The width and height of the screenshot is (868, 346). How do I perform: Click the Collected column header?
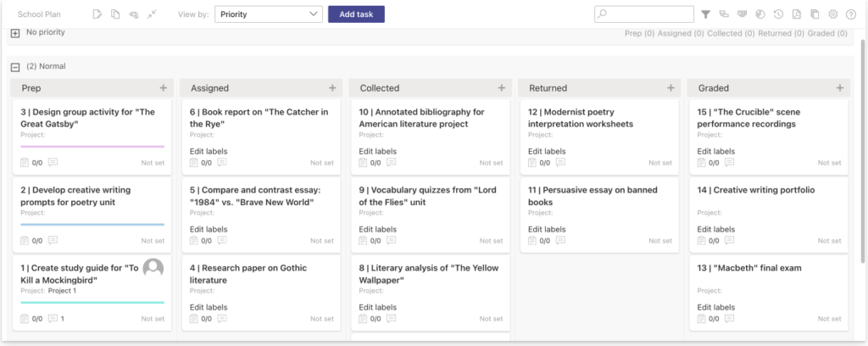(431, 87)
